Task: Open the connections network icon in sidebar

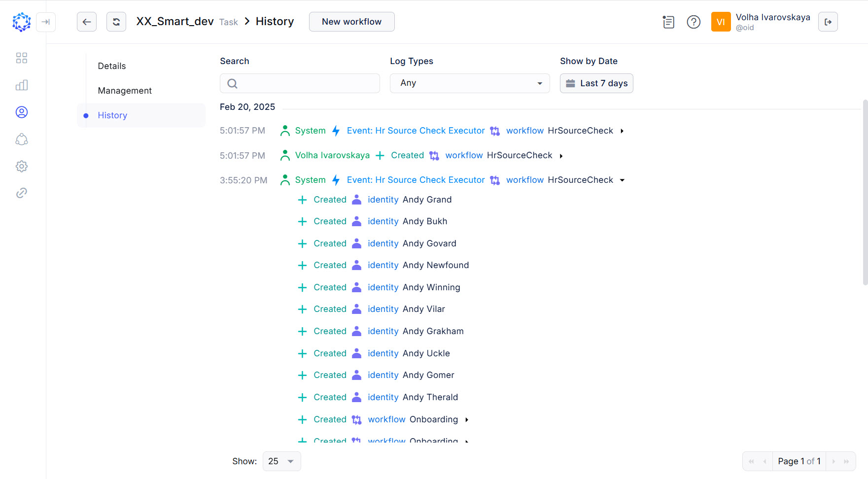Action: pyautogui.click(x=21, y=139)
